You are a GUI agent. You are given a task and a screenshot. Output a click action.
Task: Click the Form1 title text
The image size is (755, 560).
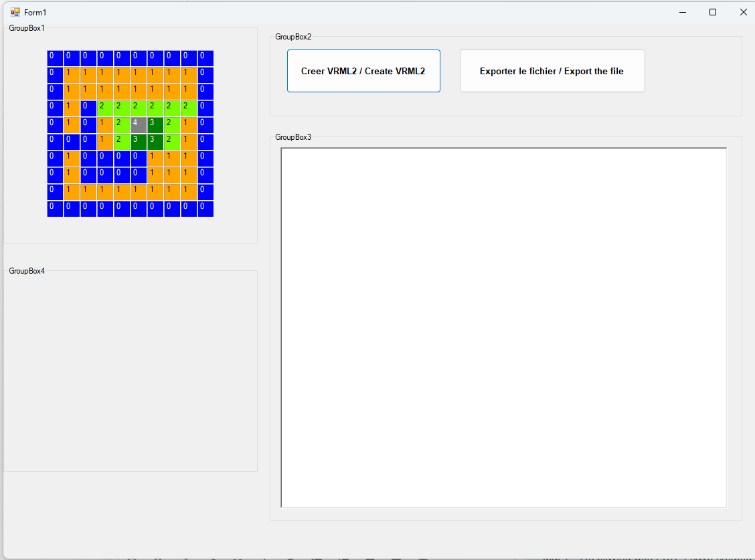(35, 12)
